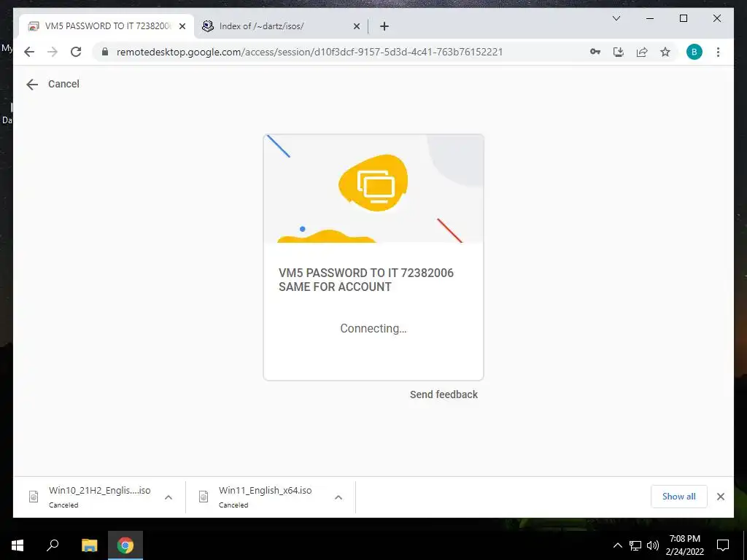Bookmark this page with the star

(x=665, y=52)
